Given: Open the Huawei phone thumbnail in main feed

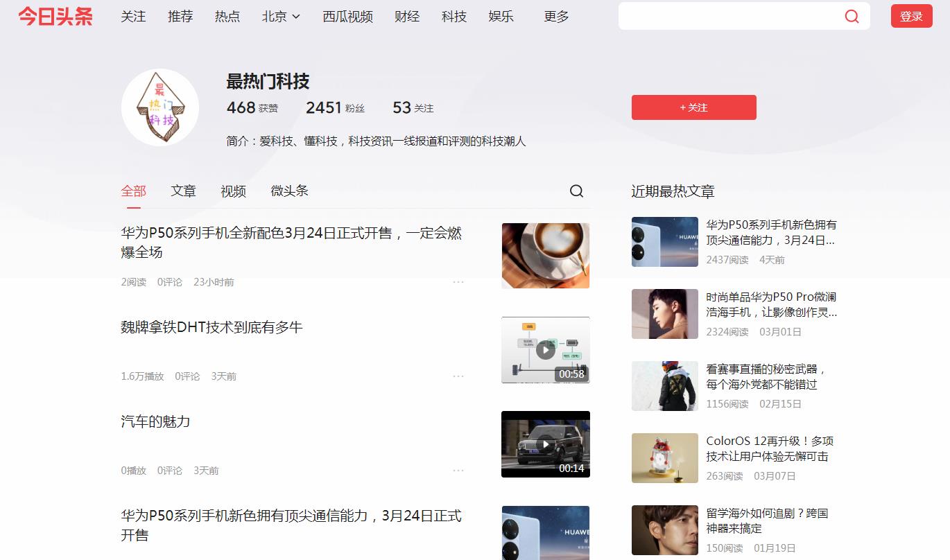Looking at the screenshot, I should [x=546, y=533].
